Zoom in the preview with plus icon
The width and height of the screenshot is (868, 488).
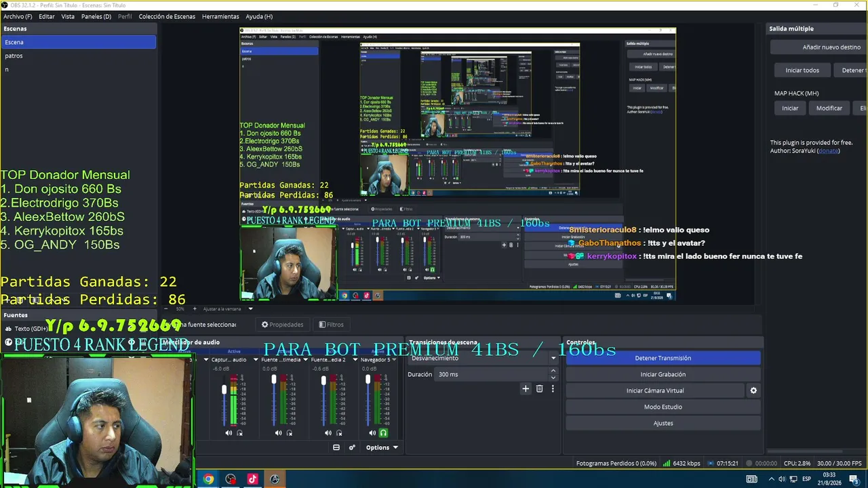pyautogui.click(x=194, y=309)
